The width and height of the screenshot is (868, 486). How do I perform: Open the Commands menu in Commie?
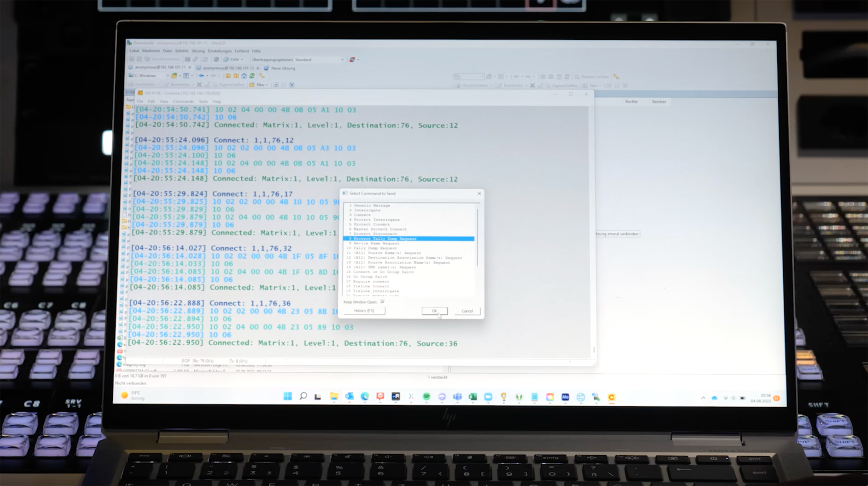point(183,102)
